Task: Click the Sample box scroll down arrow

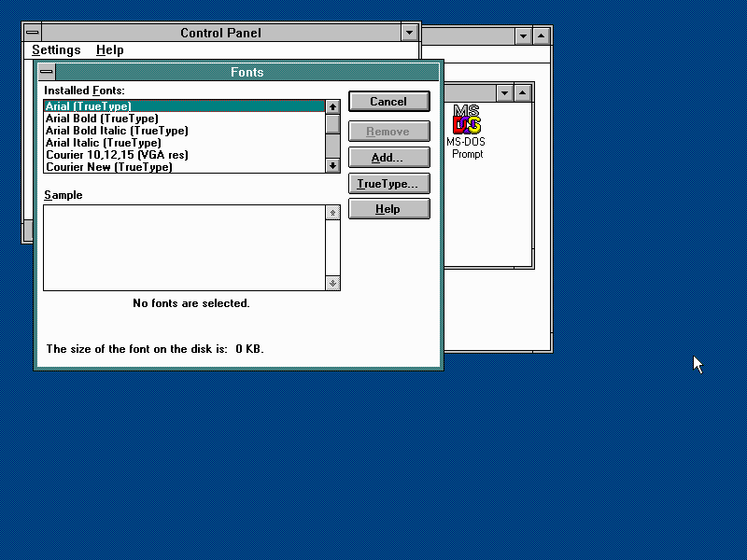Action: 332,283
